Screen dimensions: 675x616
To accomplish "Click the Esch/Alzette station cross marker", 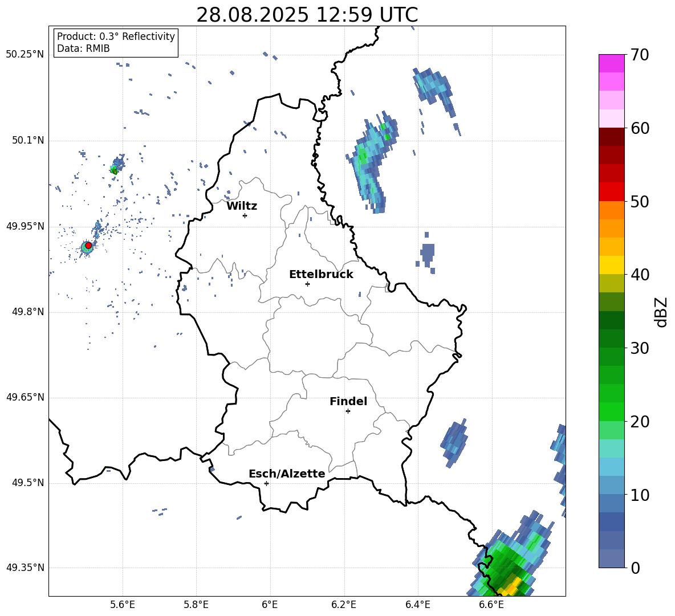I will 266,483.
